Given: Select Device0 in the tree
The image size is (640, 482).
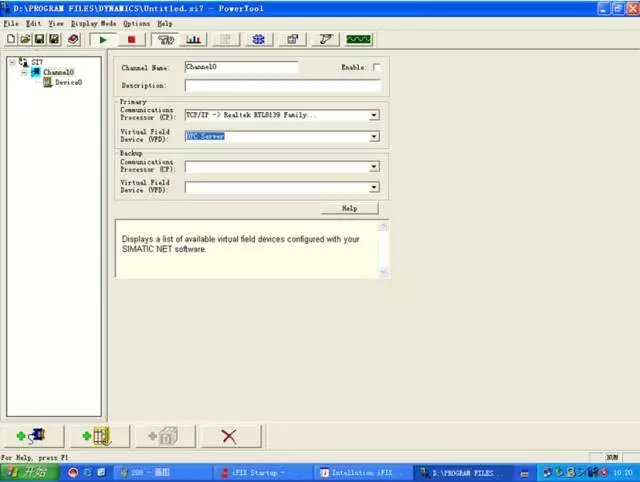Looking at the screenshot, I should [x=67, y=82].
